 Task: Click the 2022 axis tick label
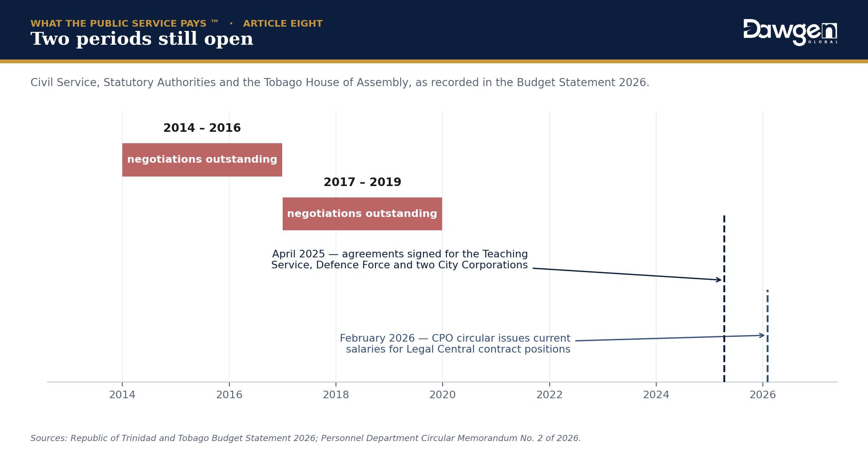point(550,395)
